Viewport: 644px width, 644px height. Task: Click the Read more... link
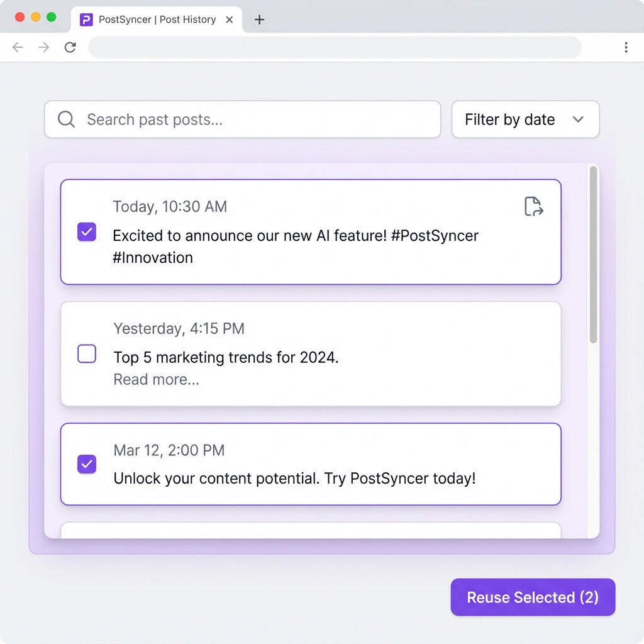click(x=156, y=379)
